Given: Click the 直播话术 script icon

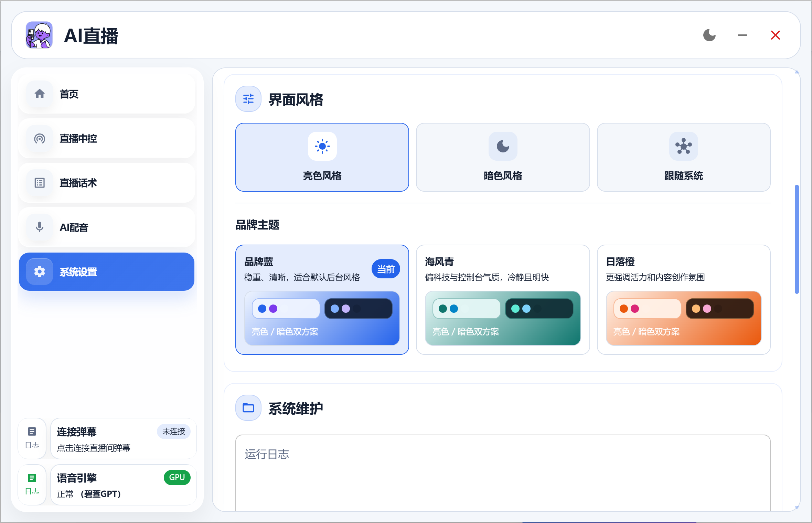Looking at the screenshot, I should [39, 183].
